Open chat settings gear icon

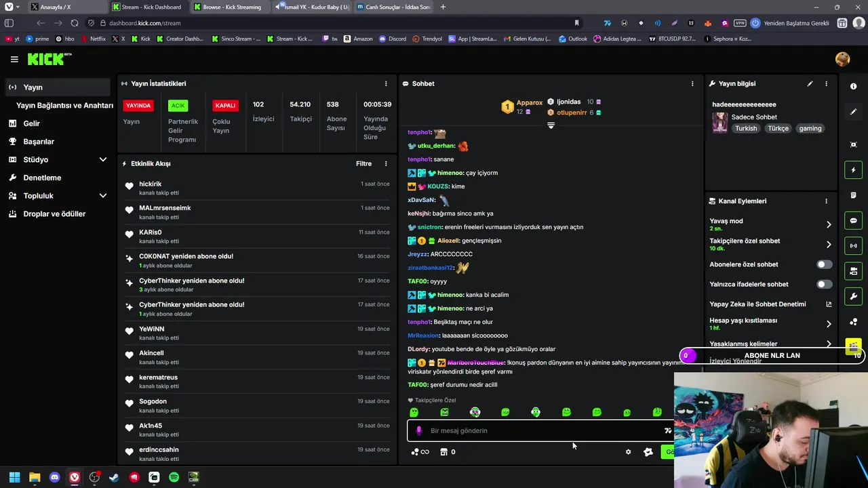(x=628, y=452)
